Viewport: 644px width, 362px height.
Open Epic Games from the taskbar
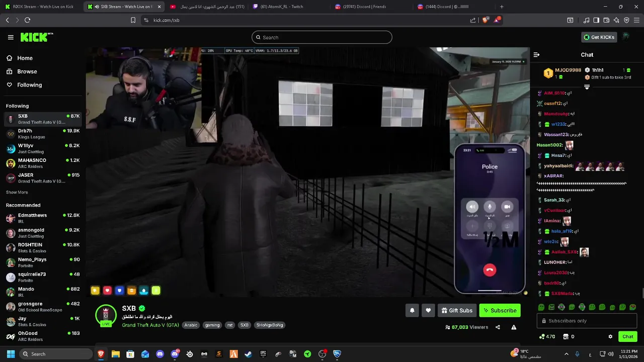pos(263,354)
